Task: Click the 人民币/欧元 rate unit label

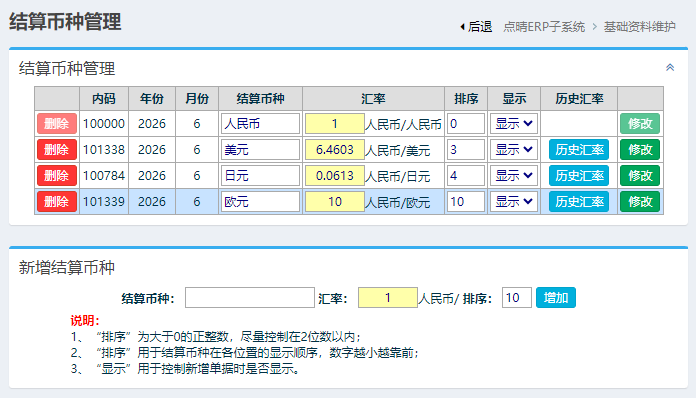Action: click(x=398, y=202)
